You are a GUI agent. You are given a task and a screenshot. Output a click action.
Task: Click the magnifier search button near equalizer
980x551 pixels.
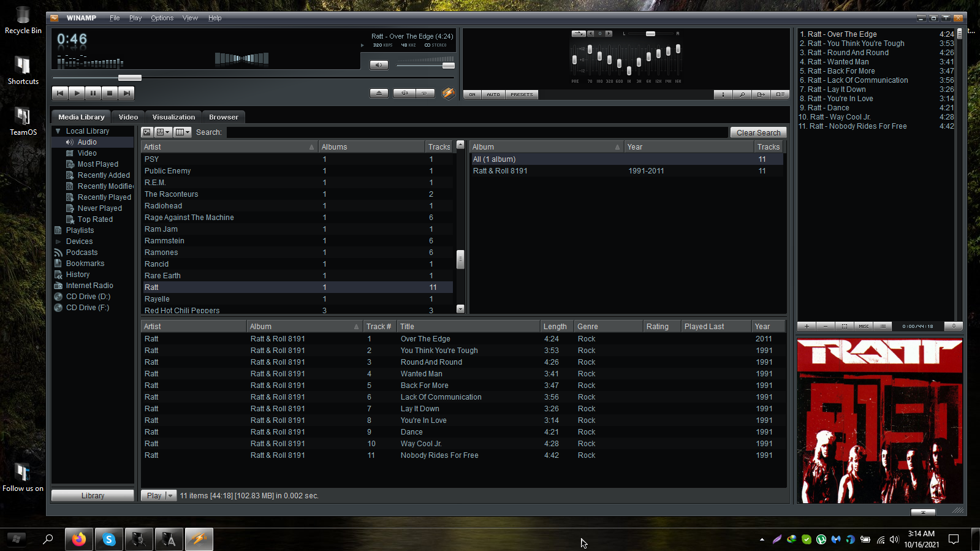742,94
